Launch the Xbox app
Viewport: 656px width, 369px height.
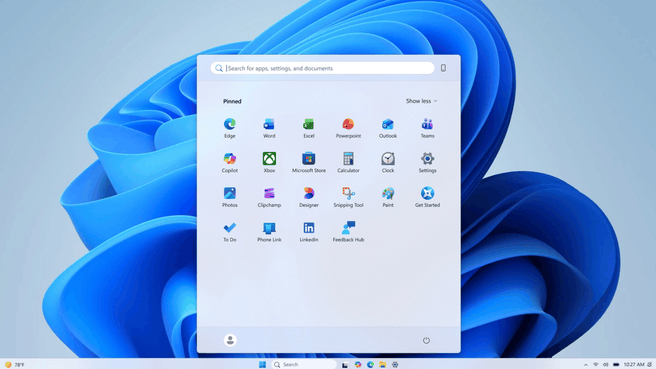click(269, 162)
